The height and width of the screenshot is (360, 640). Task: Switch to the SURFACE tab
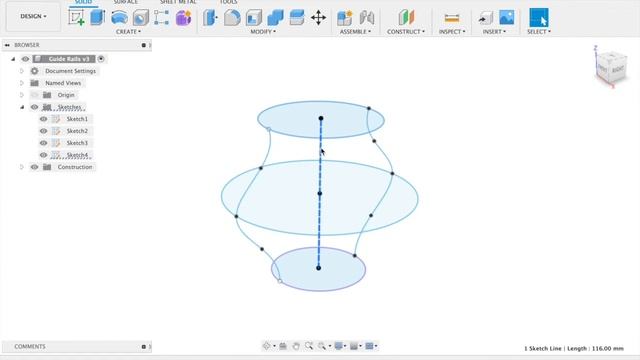coord(125,2)
